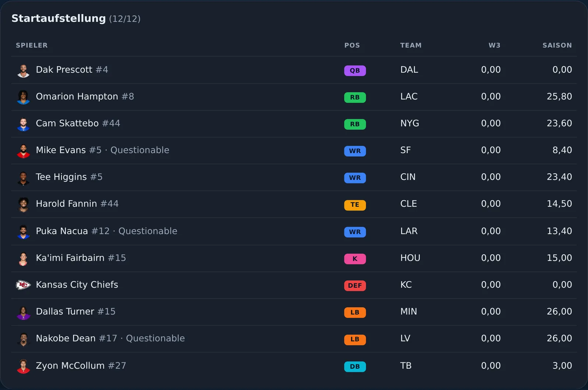
Task: Click Mike Evans's avatar image
Action: click(24, 151)
